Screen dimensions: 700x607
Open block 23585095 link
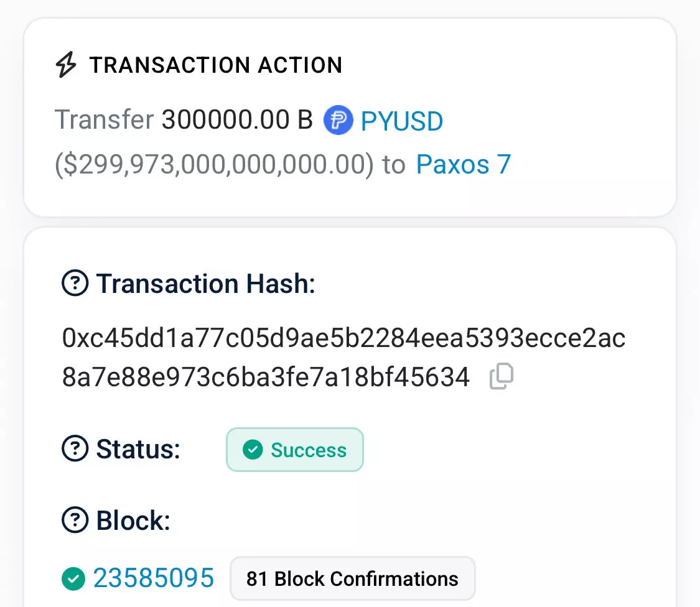(x=154, y=578)
